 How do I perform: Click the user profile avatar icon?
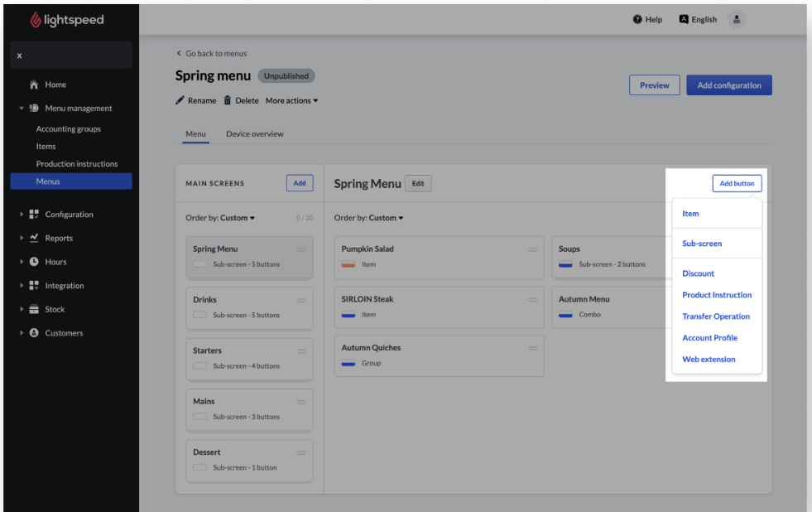point(736,20)
